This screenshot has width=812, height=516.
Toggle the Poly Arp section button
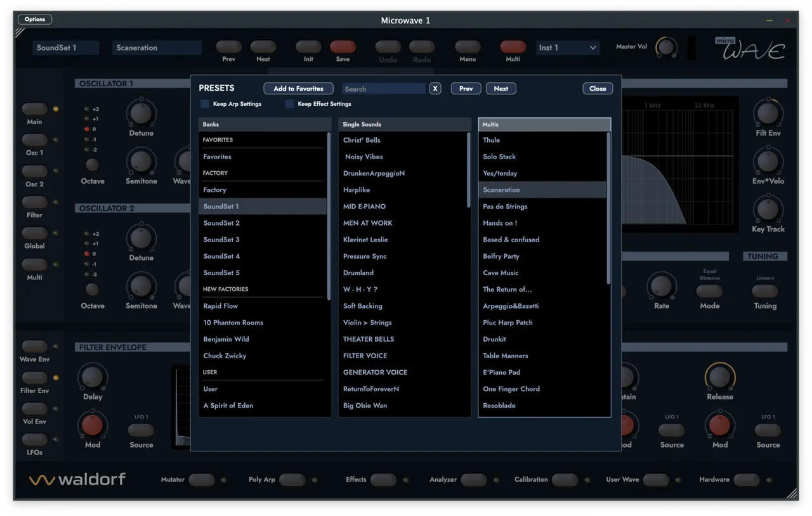pos(292,480)
